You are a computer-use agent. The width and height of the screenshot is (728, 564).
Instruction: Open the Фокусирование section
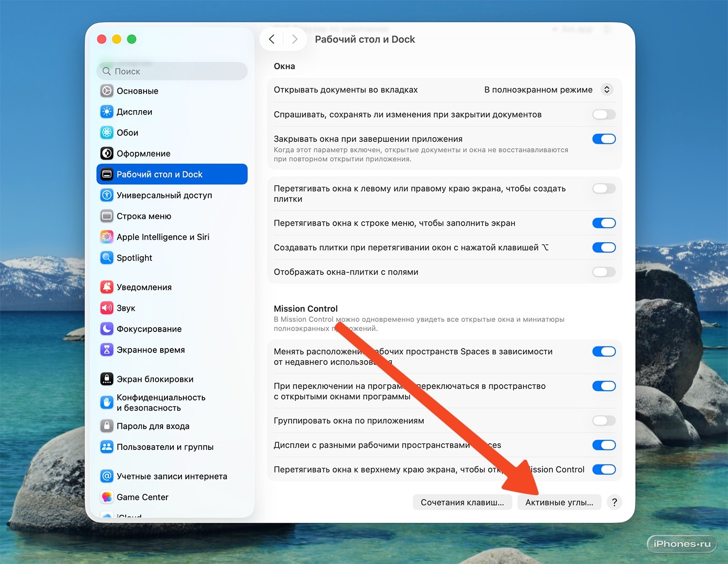(172, 329)
